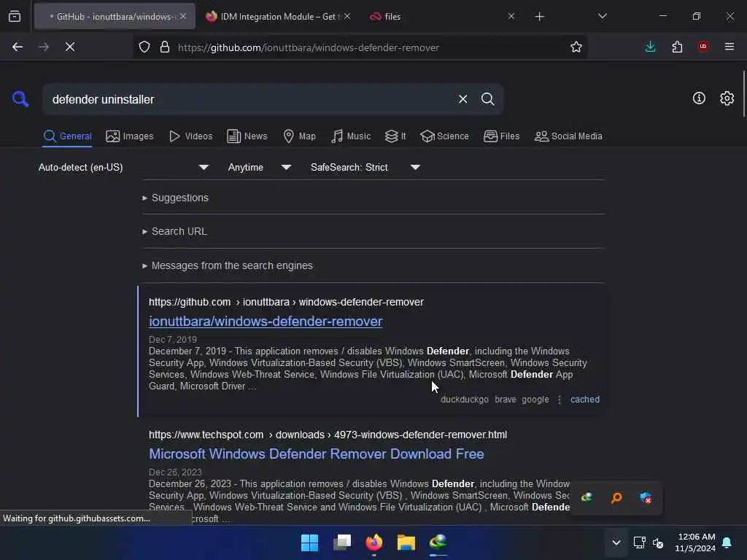Stop loading the page

coord(69,47)
